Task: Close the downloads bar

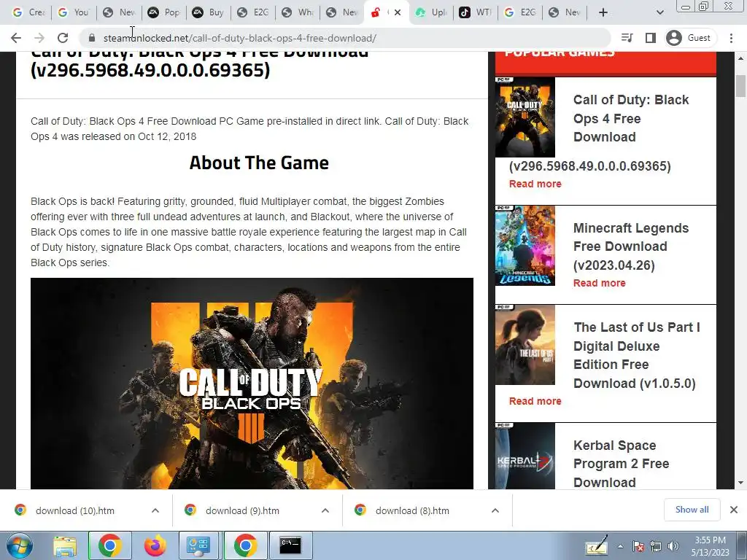Action: click(x=734, y=510)
